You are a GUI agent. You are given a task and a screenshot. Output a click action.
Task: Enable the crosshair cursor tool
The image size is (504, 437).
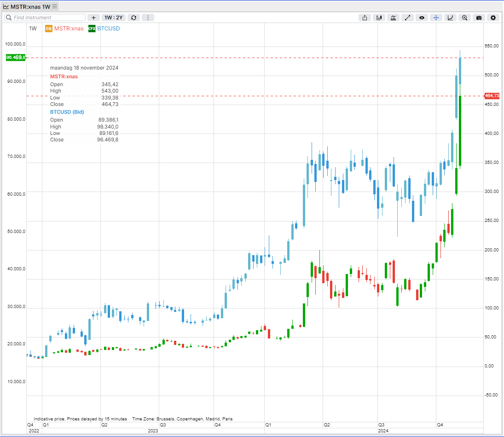436,17
